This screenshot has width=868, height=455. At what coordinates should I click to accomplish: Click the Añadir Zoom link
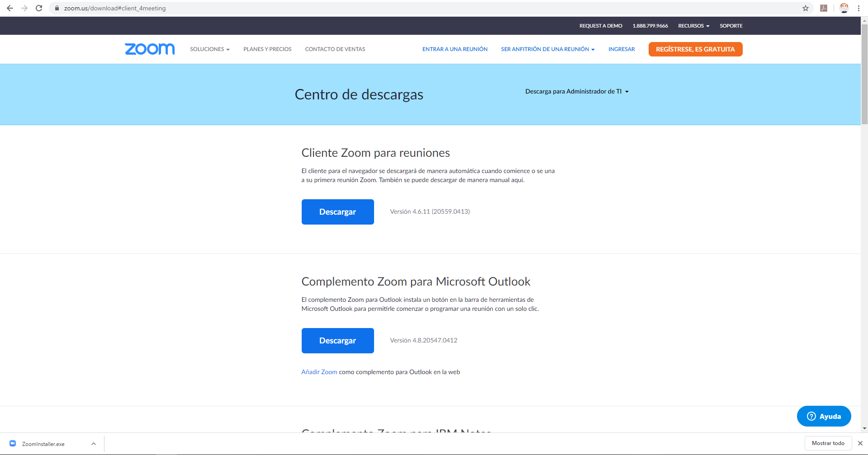tap(319, 372)
